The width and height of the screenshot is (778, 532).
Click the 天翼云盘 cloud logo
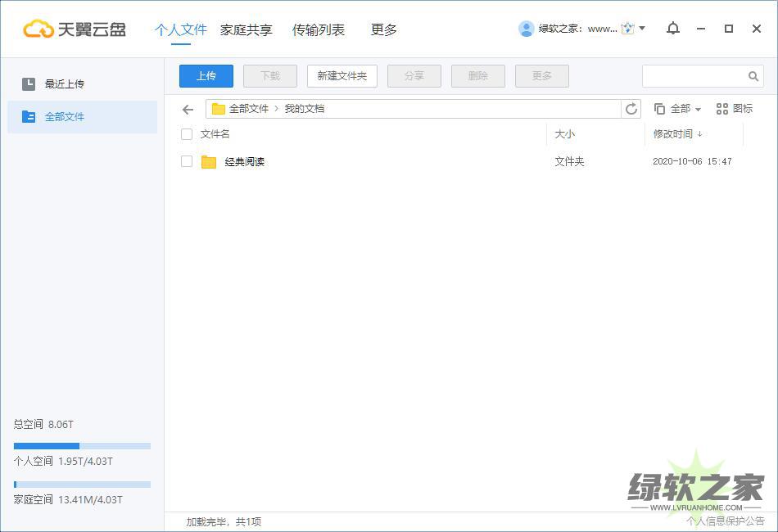pos(38,29)
